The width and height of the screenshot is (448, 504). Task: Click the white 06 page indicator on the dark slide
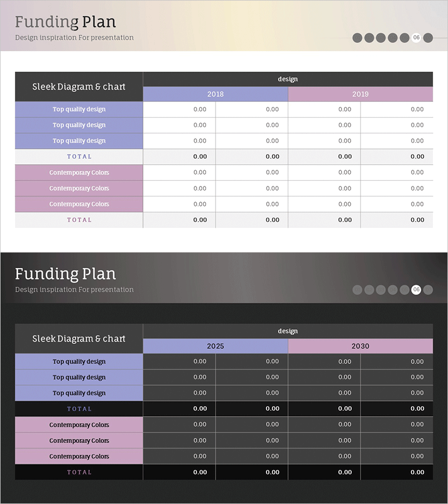click(x=416, y=290)
